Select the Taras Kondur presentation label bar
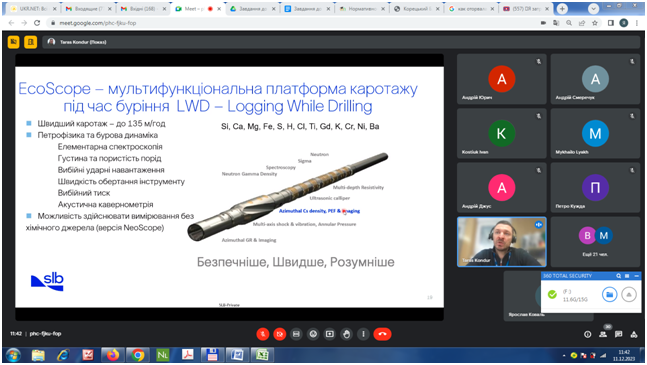The image size is (647, 365). (341, 42)
